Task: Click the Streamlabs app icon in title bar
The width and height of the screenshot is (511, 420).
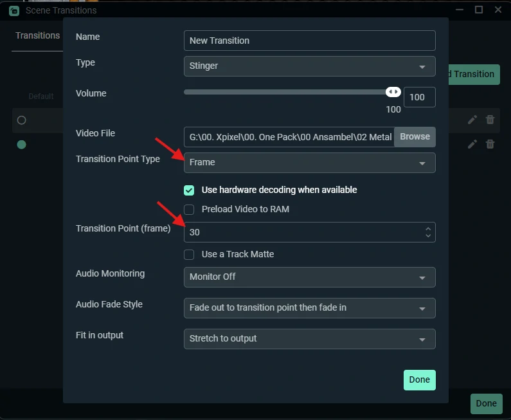Action: point(14,10)
